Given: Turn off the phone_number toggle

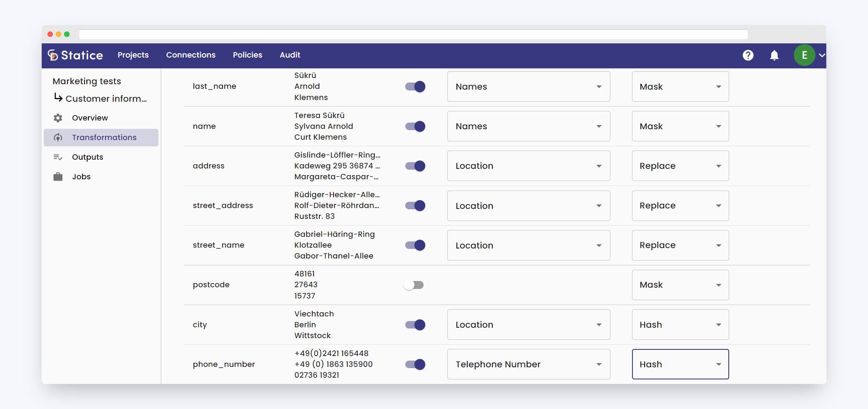Looking at the screenshot, I should point(415,364).
